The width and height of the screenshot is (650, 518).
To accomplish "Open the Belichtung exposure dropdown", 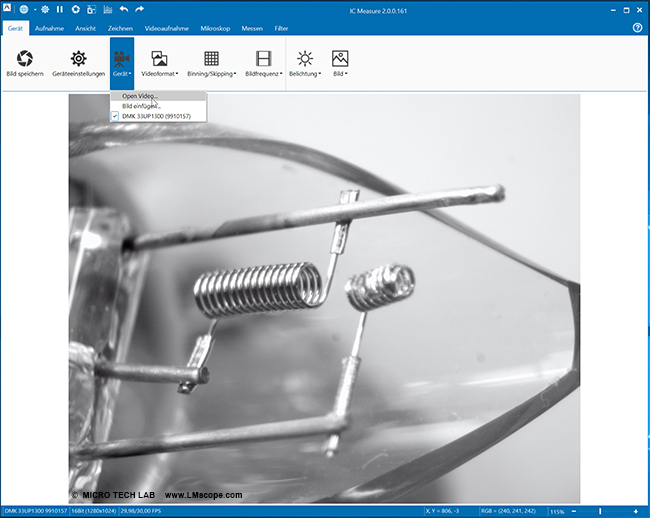I will click(305, 63).
